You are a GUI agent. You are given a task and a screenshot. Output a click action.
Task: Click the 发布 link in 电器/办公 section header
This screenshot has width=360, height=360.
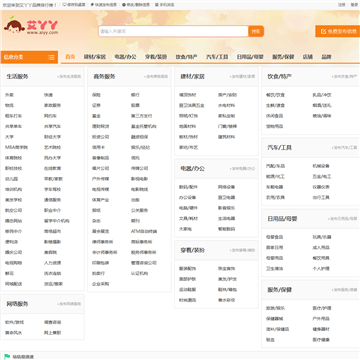pos(242,169)
